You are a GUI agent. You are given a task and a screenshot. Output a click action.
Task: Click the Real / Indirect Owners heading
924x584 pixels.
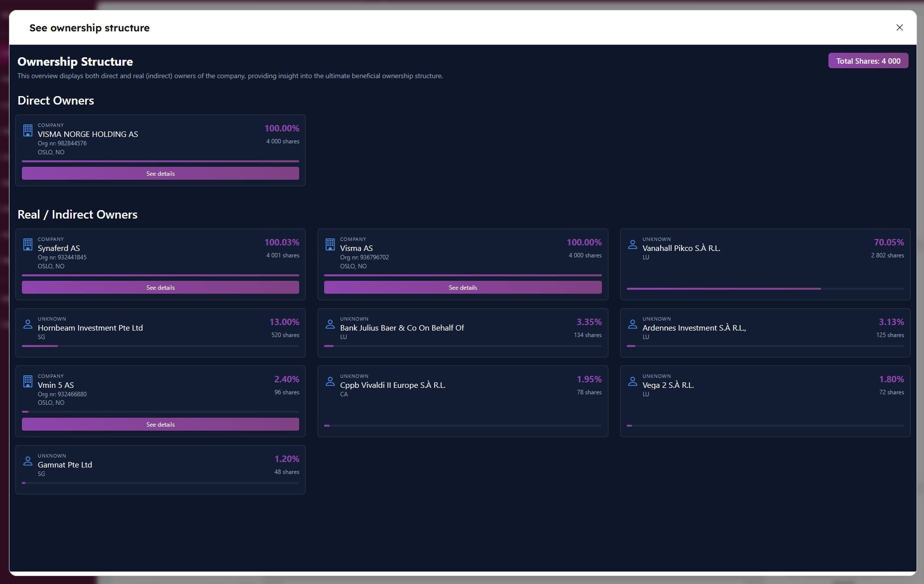77,215
